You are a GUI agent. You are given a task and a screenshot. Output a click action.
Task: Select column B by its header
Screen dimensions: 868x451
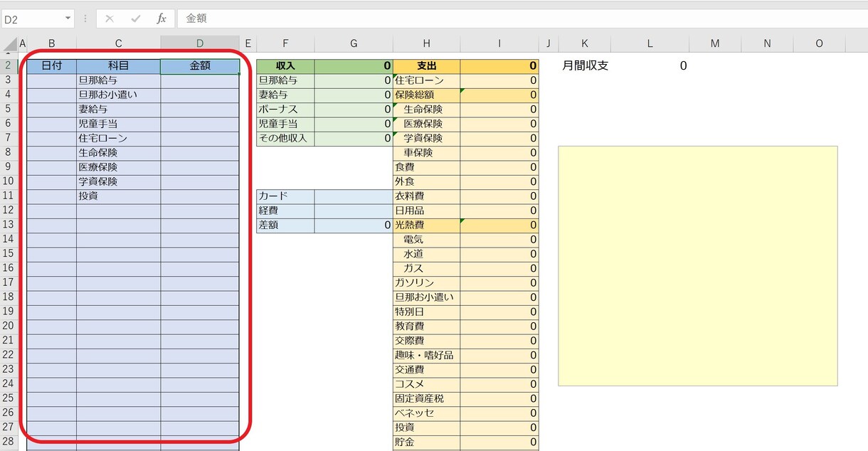[x=51, y=44]
